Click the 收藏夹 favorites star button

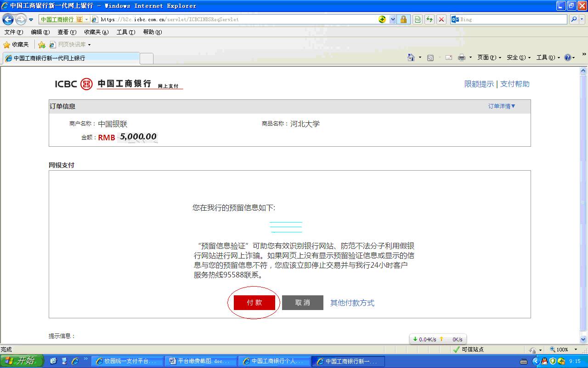click(x=16, y=45)
